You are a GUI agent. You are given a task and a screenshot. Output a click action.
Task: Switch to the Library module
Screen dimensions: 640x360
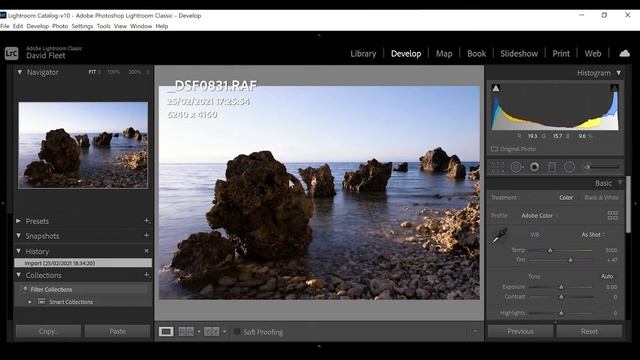(x=363, y=53)
